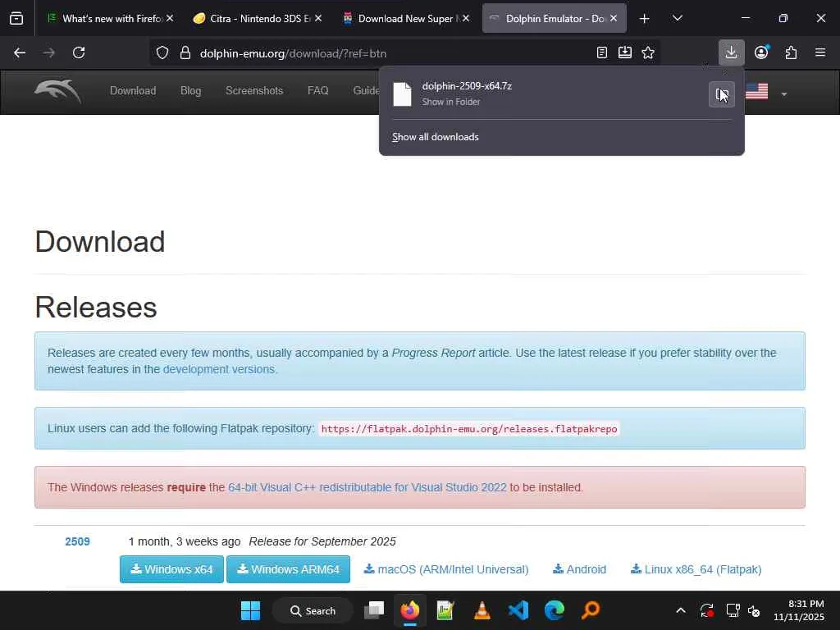Open the Windows Start menu
This screenshot has width=840, height=630.
250,610
